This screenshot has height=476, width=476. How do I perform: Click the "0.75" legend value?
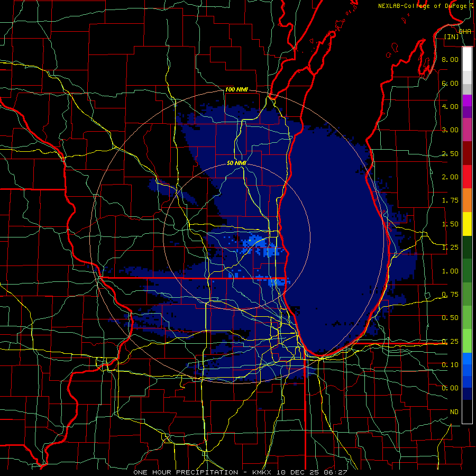point(450,295)
